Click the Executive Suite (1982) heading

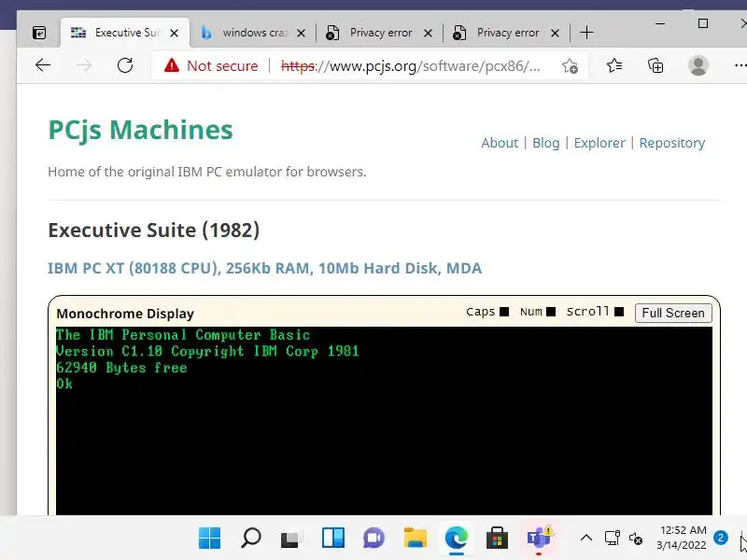(x=154, y=230)
